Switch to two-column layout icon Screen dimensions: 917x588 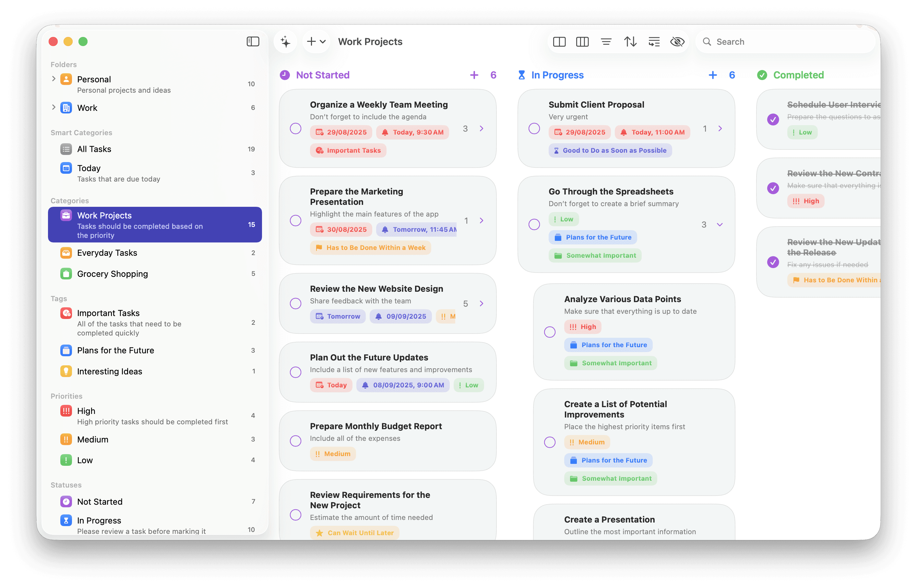tap(559, 41)
